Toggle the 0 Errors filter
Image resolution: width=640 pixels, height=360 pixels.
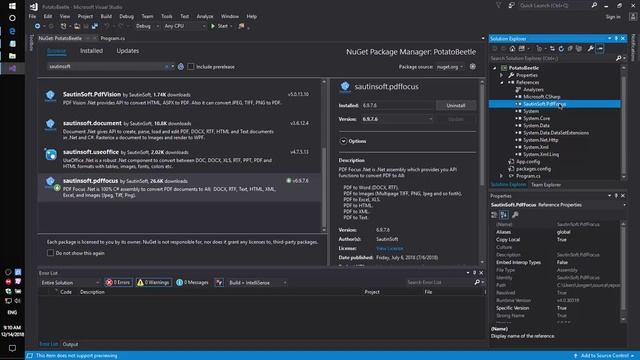118,282
